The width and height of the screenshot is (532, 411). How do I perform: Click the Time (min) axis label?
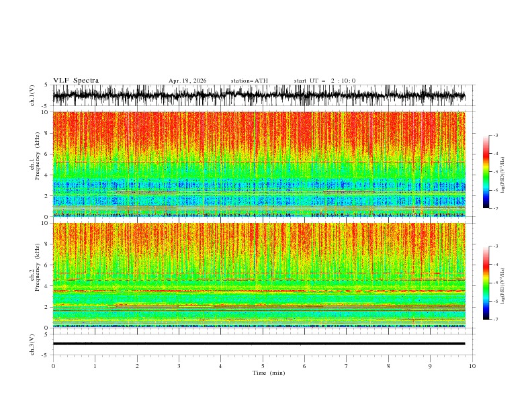269,373
